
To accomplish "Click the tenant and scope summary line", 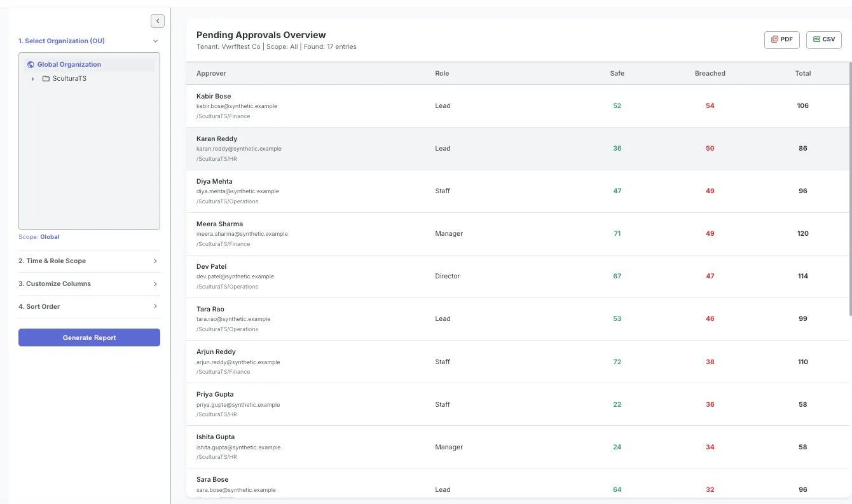I will 277,47.
